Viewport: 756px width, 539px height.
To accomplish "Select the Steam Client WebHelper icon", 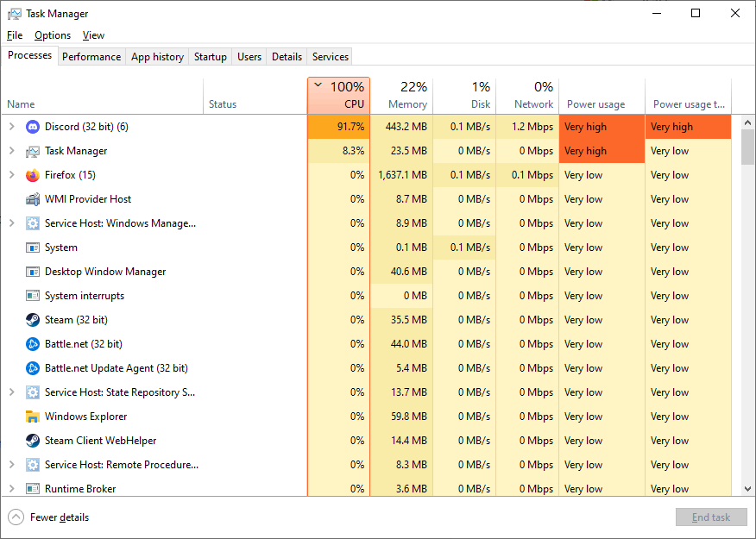I will click(x=32, y=441).
